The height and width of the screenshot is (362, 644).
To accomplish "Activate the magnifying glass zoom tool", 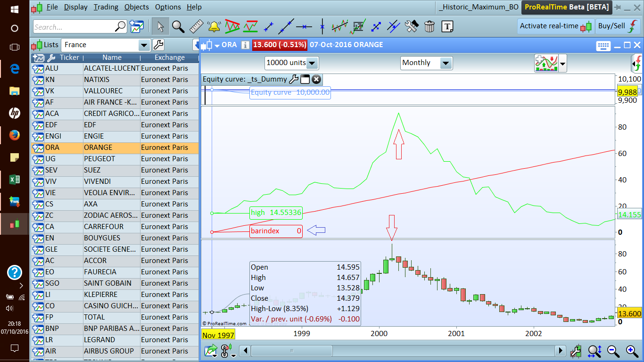I will (178, 26).
